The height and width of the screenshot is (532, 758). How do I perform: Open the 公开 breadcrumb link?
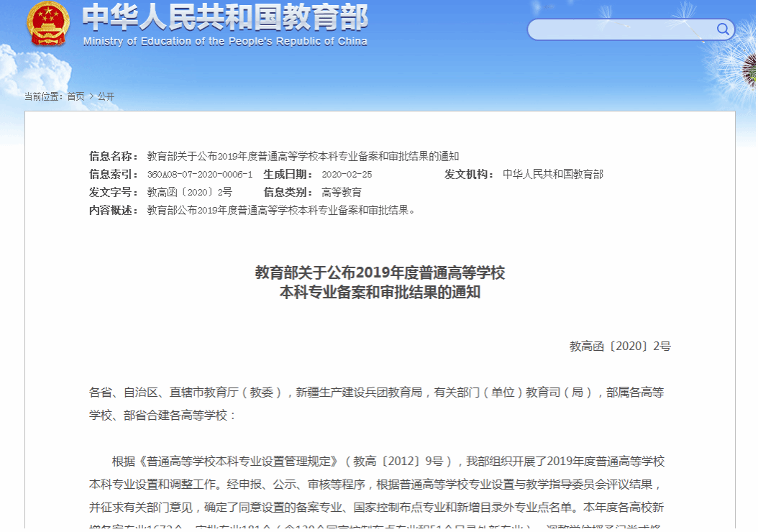106,96
